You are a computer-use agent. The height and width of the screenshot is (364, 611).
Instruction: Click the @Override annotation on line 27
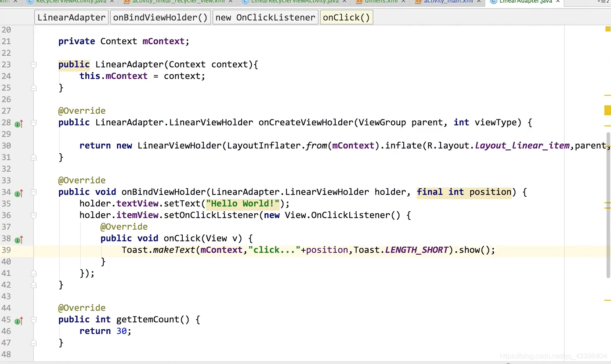(82, 111)
